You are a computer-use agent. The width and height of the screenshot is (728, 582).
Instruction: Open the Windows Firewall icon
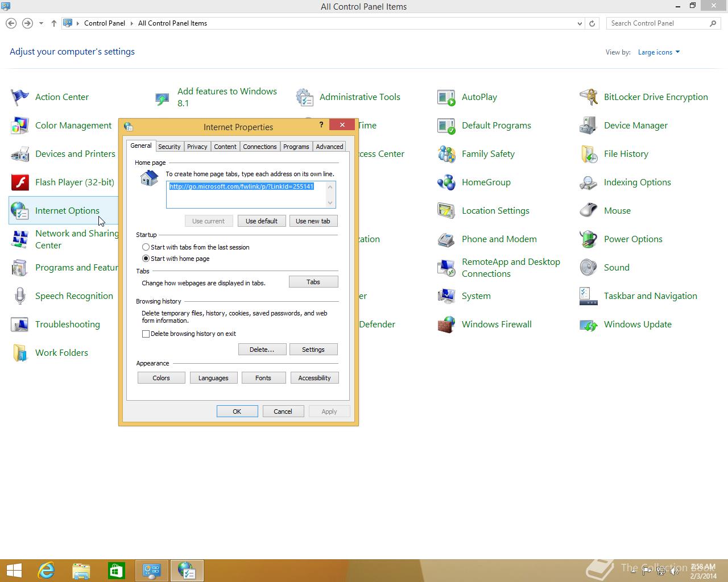coord(446,325)
